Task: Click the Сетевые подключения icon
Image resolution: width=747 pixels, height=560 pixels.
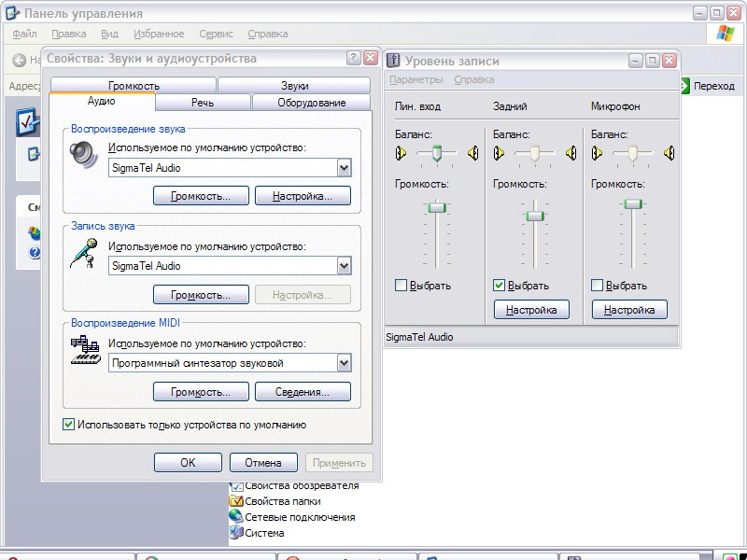Action: tap(235, 517)
